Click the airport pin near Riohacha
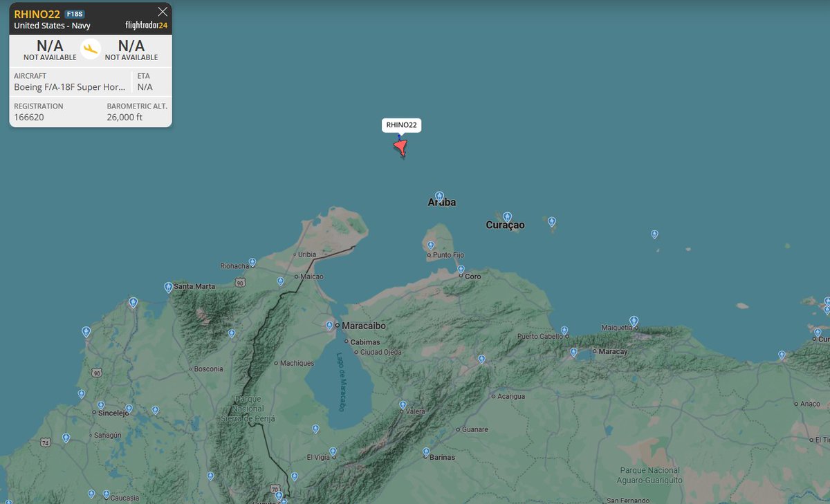This screenshot has width=830, height=504. point(252,261)
